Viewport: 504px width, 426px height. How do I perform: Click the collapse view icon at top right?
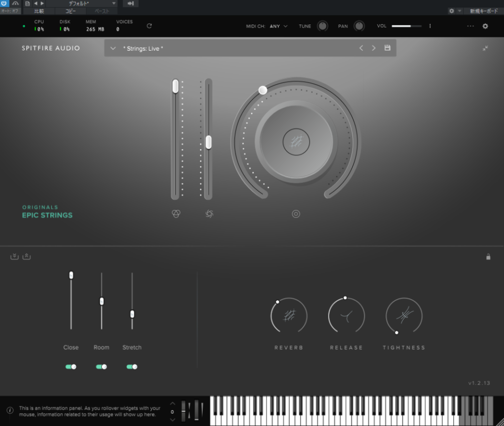pyautogui.click(x=485, y=48)
